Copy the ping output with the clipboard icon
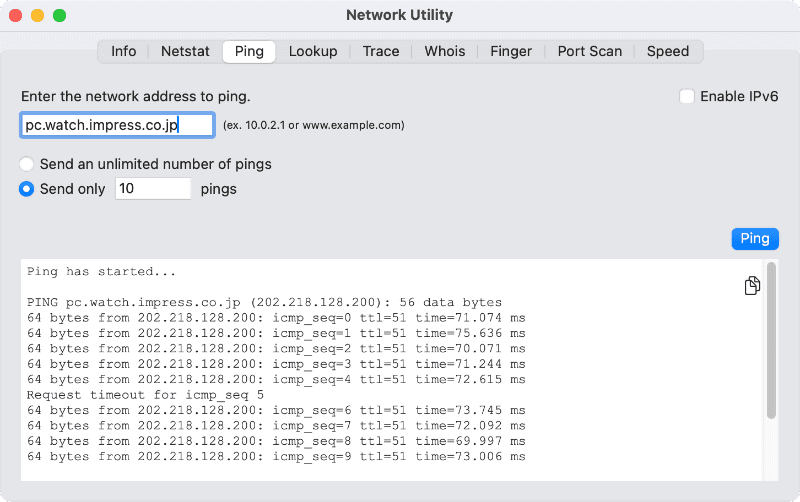Screen dimensions: 800x502 tap(752, 285)
